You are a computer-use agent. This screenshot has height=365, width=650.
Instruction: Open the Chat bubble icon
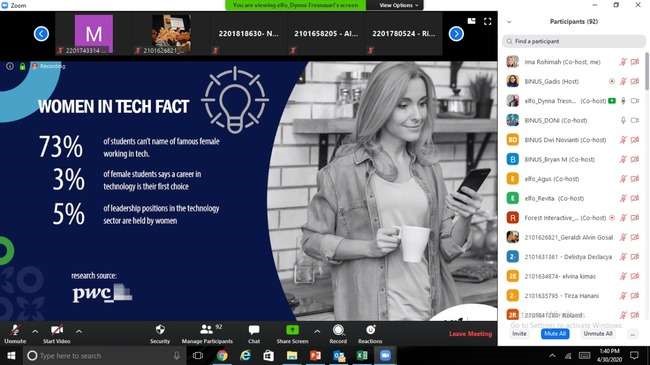coord(254,330)
